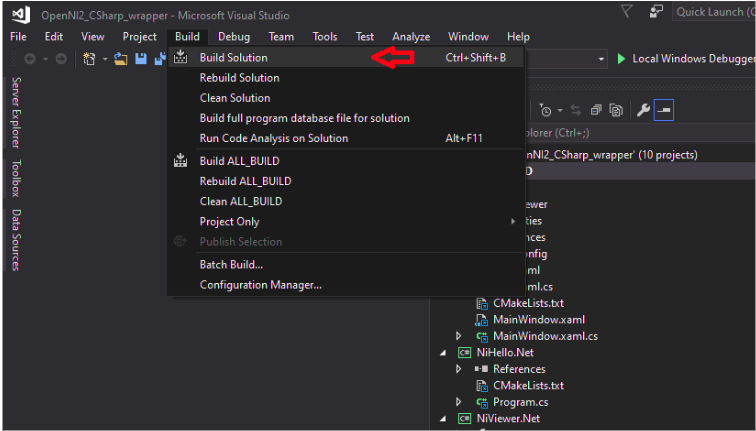Screen dimensions: 756x431
Task: Click the Pending Changes Filter icon
Action: [545, 110]
